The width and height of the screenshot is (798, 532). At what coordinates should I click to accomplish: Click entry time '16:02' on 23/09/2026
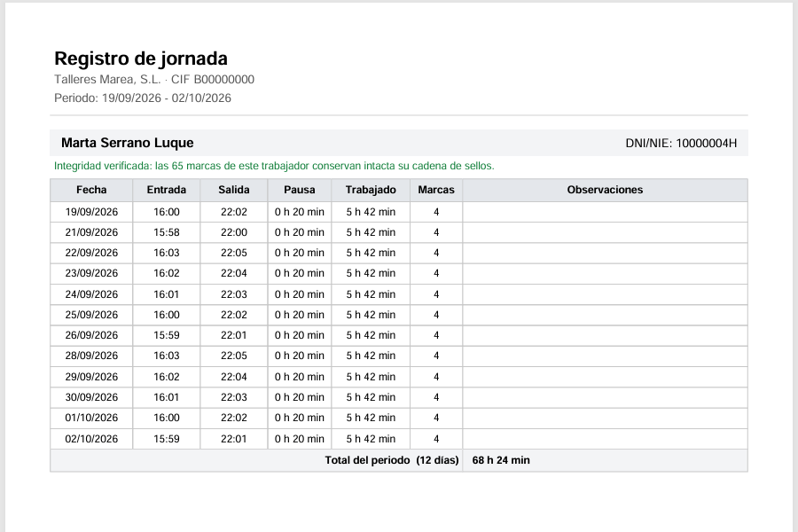pyautogui.click(x=167, y=273)
